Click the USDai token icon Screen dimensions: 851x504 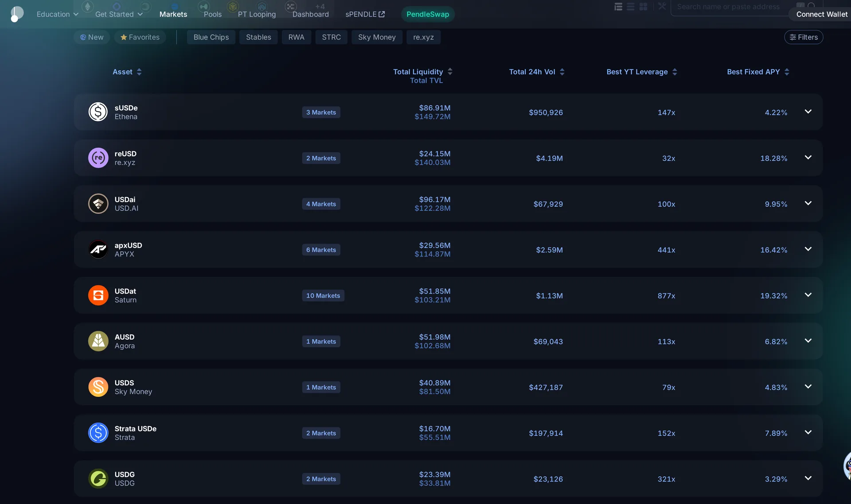click(x=98, y=204)
